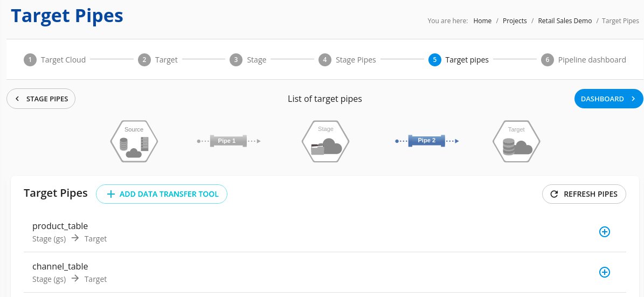Go to step 3 Stage
This screenshot has width=644, height=297.
click(x=248, y=60)
